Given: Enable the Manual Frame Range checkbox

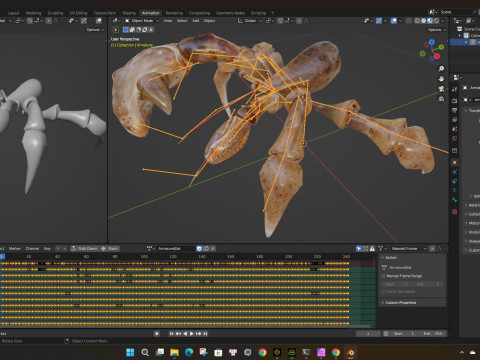Looking at the screenshot, I should [x=383, y=276].
